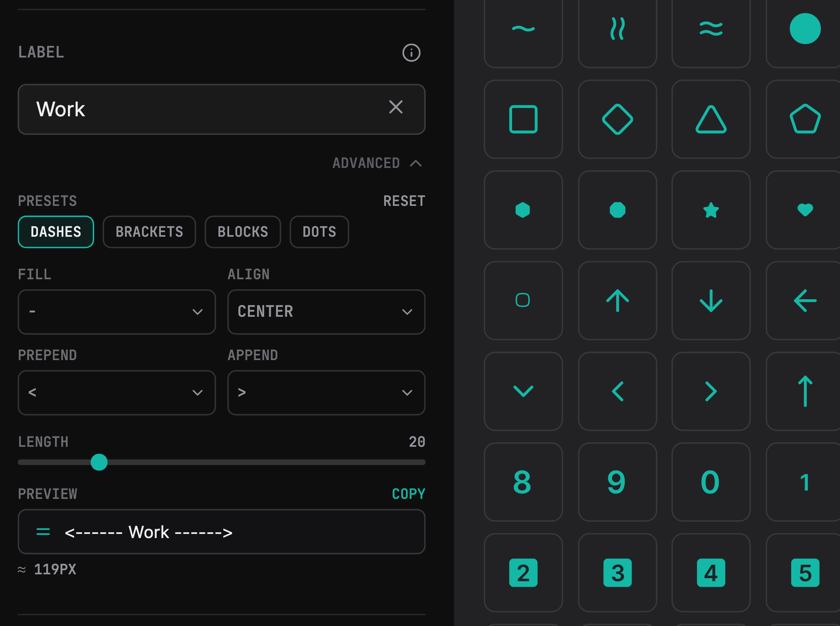Select the BLOCKS preset

pyautogui.click(x=243, y=232)
